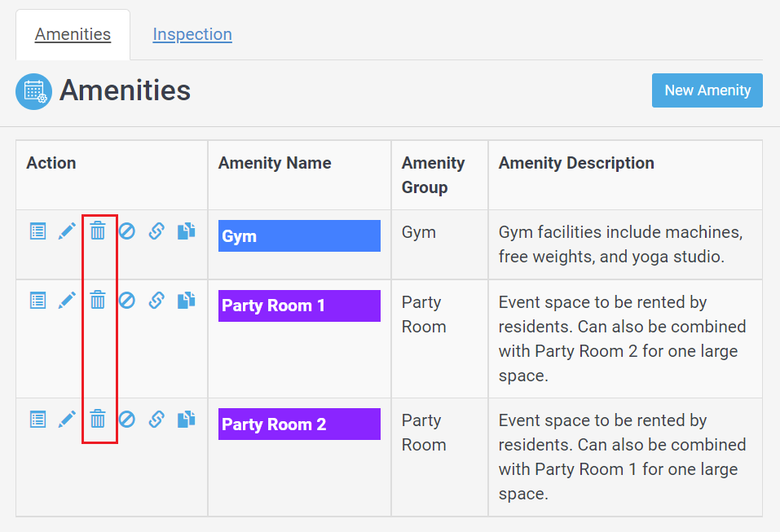This screenshot has height=532, width=780.
Task: Open the list view icon for Gym
Action: pos(37,231)
